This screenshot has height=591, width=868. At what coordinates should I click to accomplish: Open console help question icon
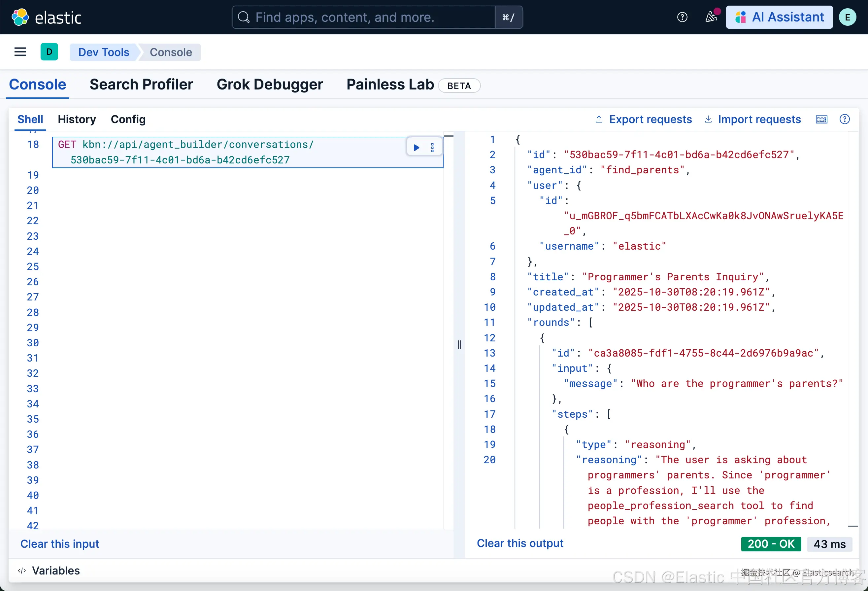coord(845,119)
